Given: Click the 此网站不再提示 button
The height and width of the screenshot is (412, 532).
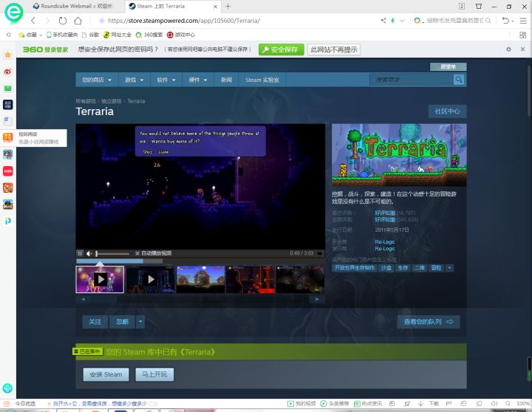Looking at the screenshot, I should [334, 49].
